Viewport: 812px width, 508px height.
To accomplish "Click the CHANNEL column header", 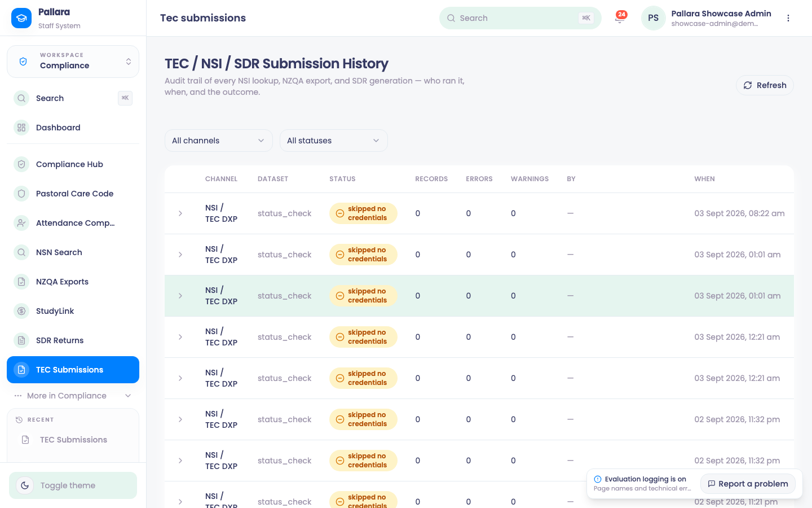I will pos(221,179).
